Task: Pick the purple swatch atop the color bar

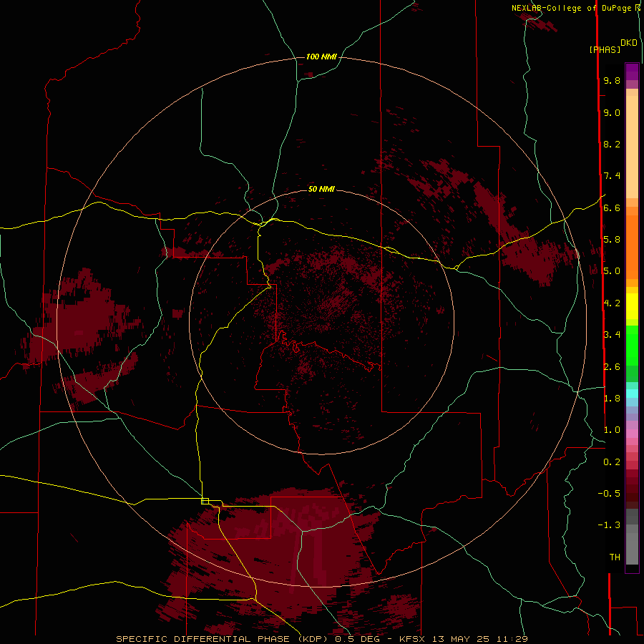Action: (632, 72)
